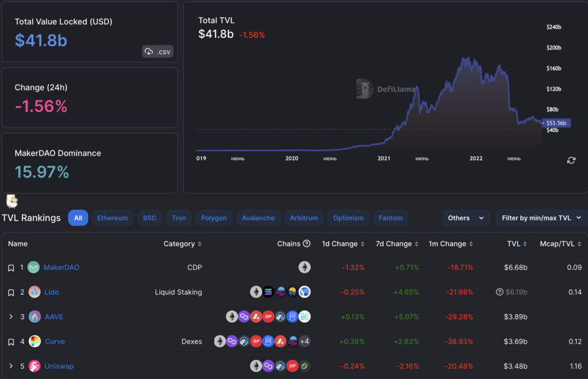Click the MakerDAO protocol logo icon
The image size is (588, 379).
pos(34,268)
